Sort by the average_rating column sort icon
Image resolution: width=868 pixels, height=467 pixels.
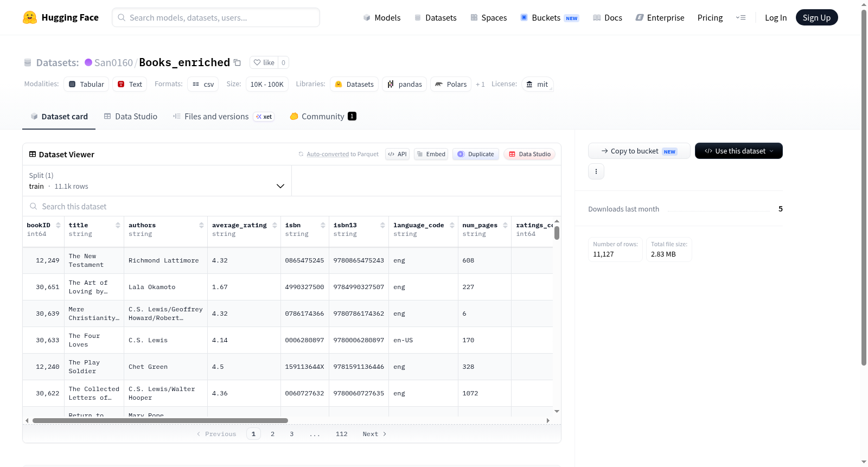[x=275, y=225]
